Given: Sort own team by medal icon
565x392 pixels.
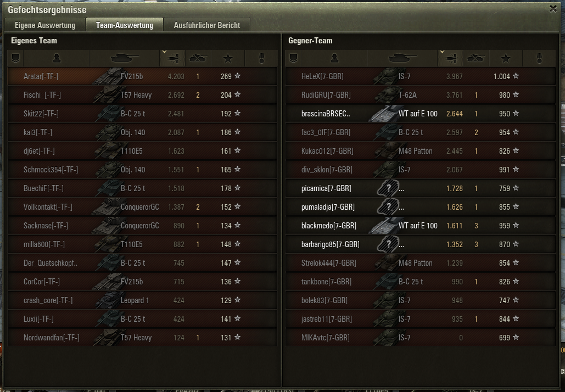Looking at the screenshot, I should click(x=261, y=58).
